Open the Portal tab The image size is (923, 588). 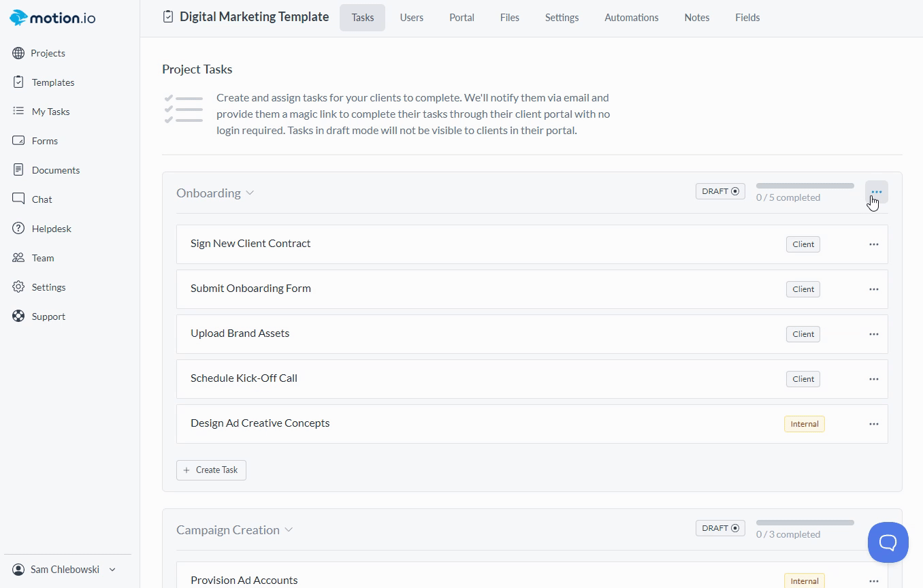tap(461, 18)
